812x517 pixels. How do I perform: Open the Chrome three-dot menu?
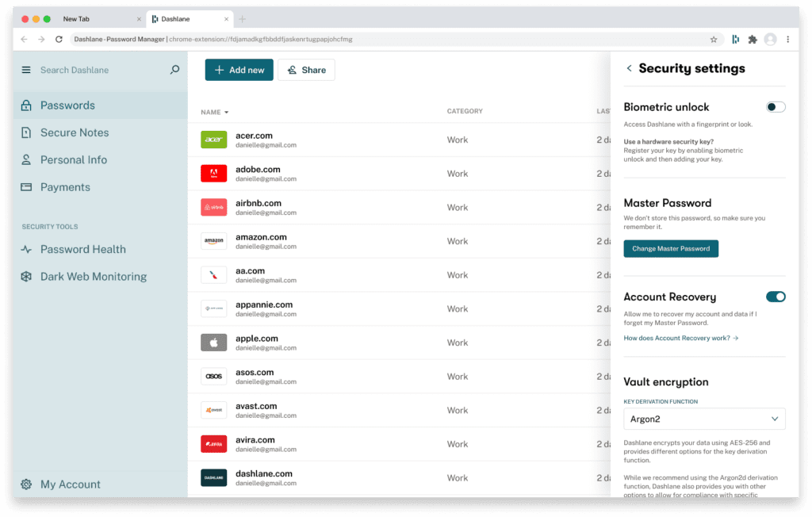point(787,39)
